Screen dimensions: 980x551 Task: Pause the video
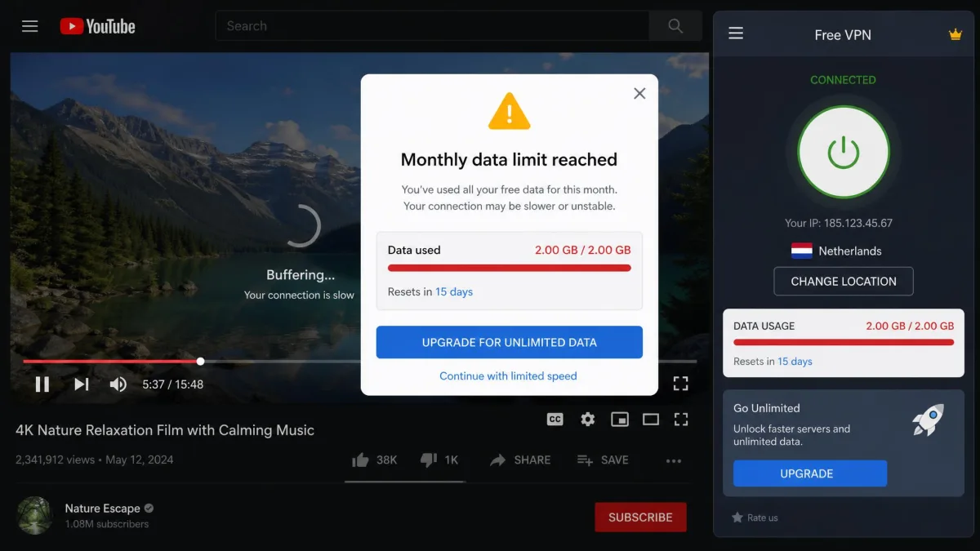point(42,384)
